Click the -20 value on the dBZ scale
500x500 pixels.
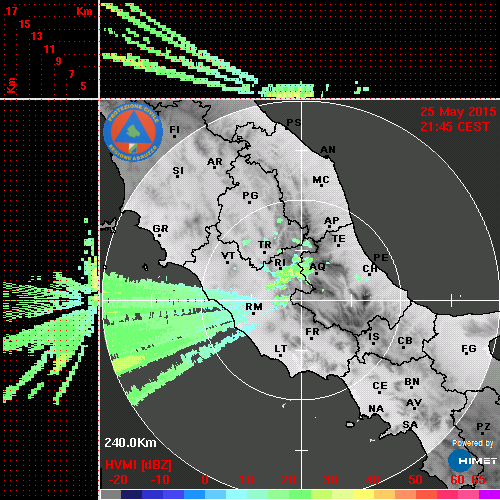[118, 480]
